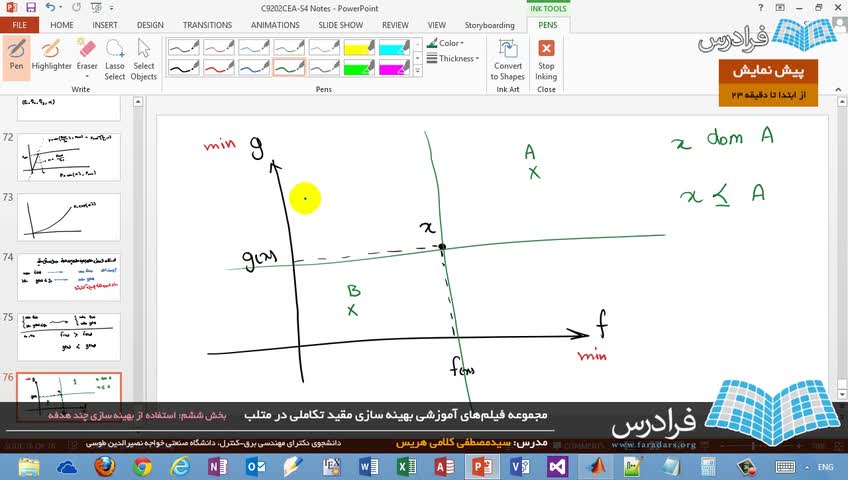Open Outlook from the taskbar

(x=255, y=466)
